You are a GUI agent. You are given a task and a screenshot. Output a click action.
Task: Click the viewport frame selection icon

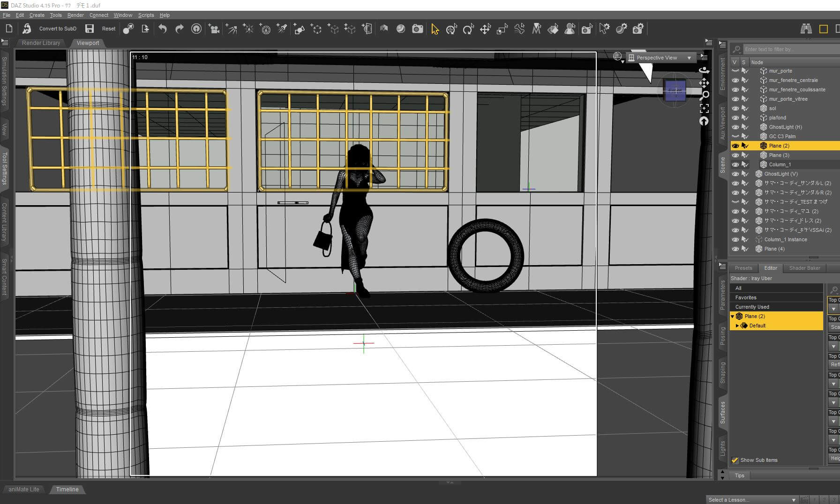(x=704, y=109)
